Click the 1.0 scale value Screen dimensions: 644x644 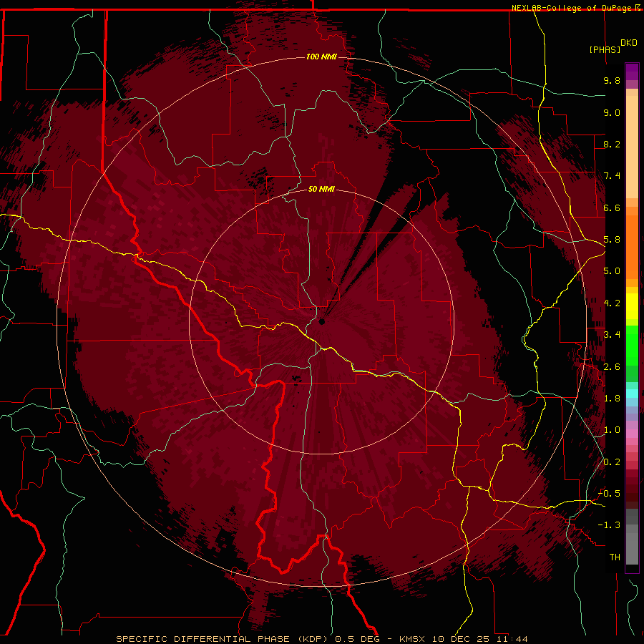tap(612, 430)
